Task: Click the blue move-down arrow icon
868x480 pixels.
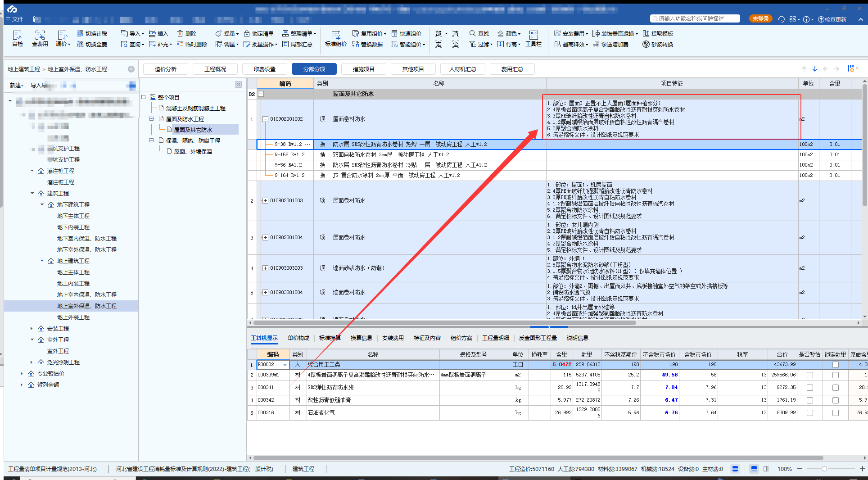Action: (x=815, y=69)
